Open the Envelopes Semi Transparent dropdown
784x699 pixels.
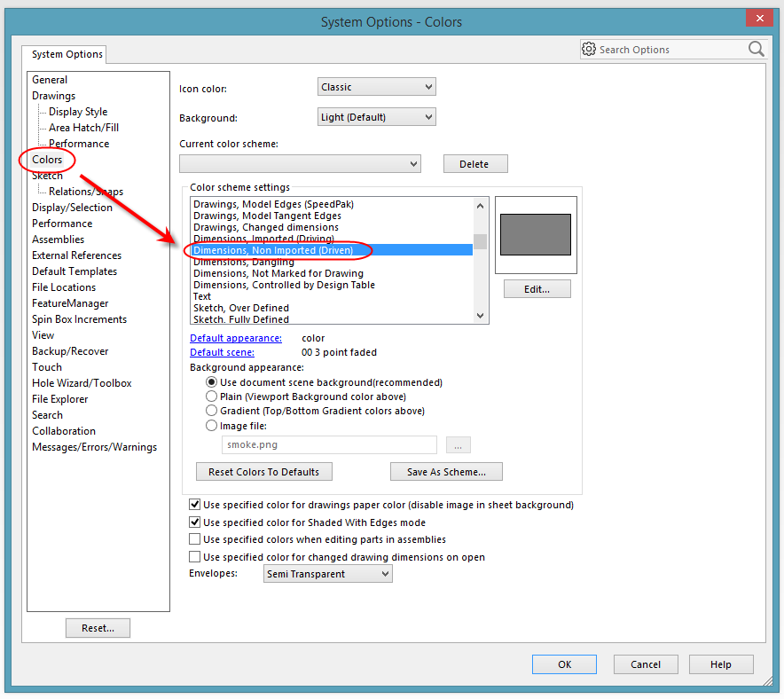pyautogui.click(x=327, y=574)
